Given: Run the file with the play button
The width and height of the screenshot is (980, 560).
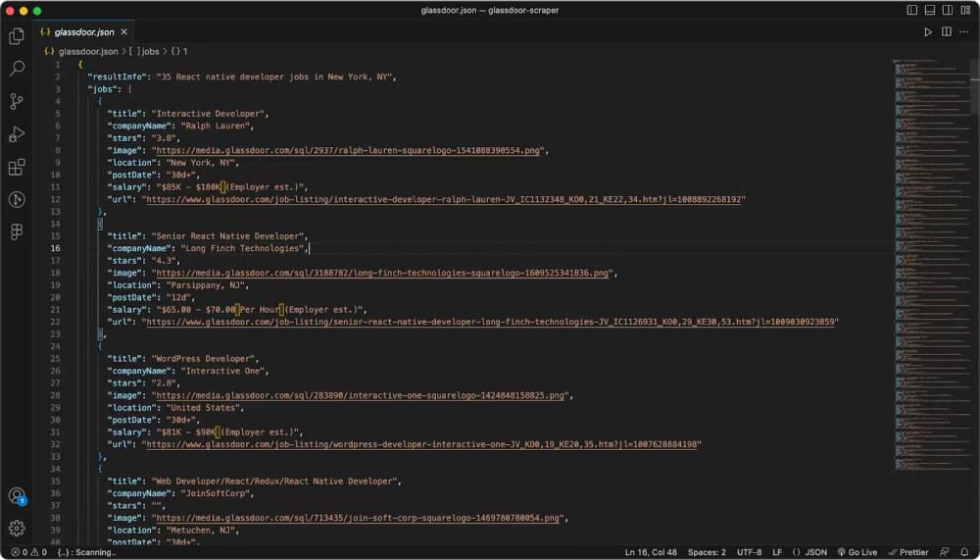Looking at the screenshot, I should (x=928, y=32).
